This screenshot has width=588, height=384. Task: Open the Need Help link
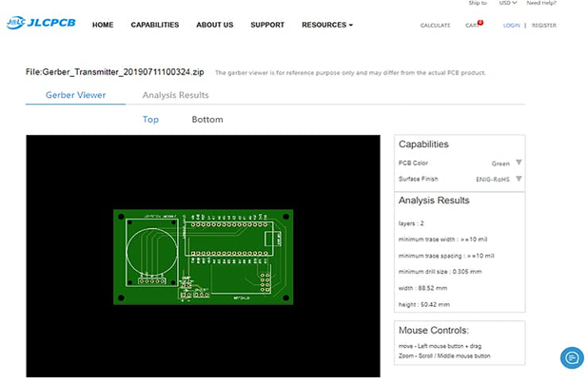[x=541, y=3]
